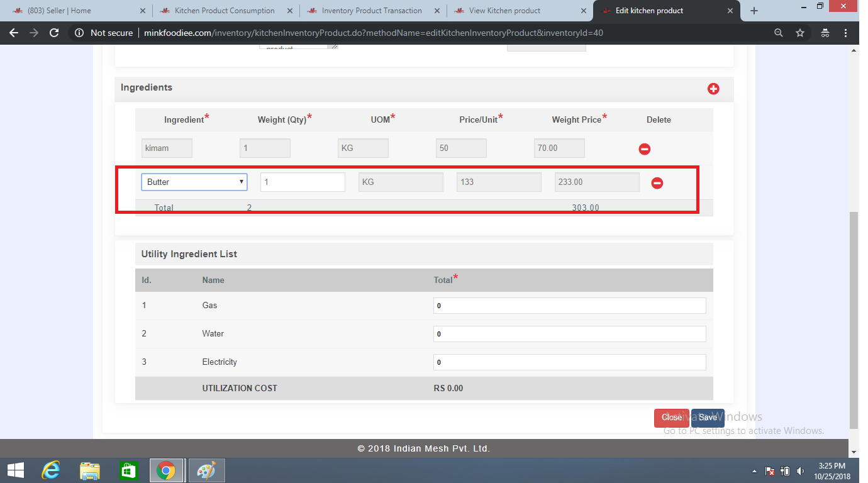
Task: Save the kitchen product
Action: tap(708, 418)
